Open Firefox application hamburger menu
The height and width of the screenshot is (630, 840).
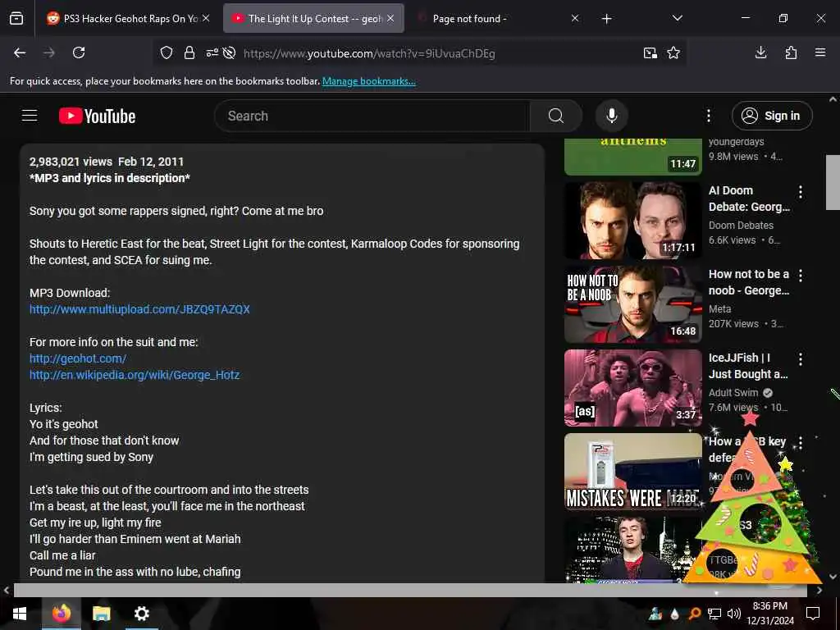tap(820, 52)
